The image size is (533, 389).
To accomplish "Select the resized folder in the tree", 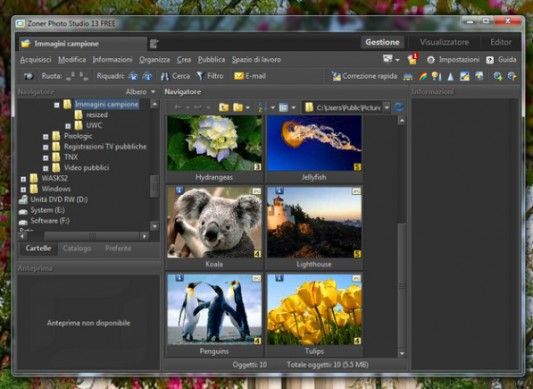I will point(97,115).
